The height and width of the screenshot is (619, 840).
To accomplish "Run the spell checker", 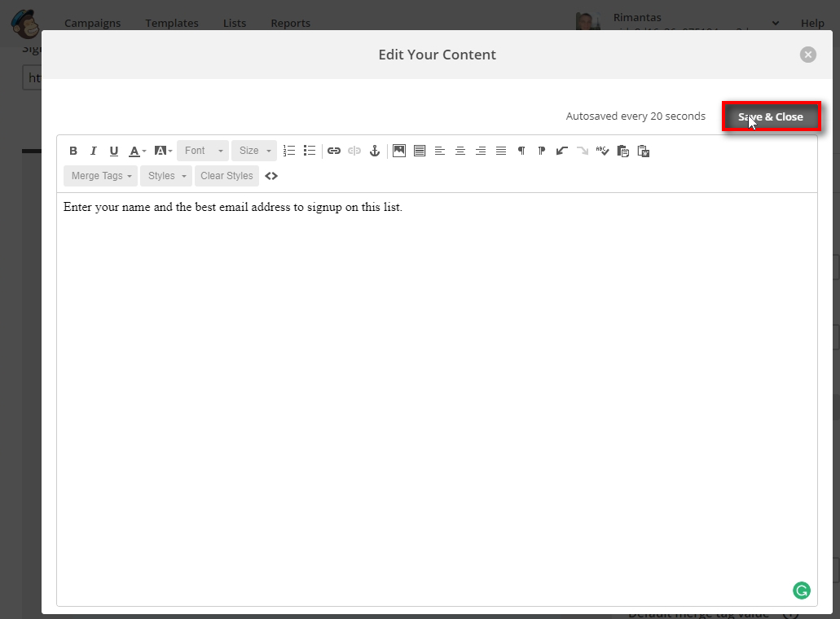I will coord(602,151).
